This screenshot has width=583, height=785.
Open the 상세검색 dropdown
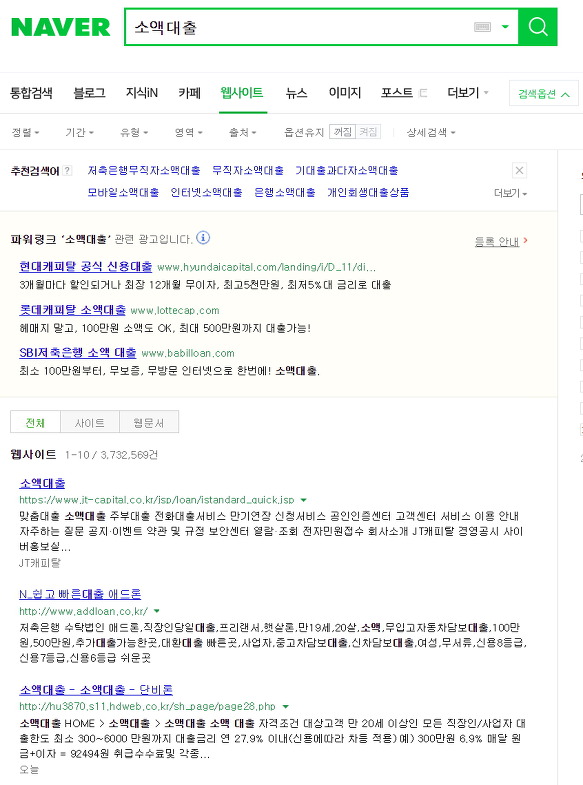(x=430, y=133)
